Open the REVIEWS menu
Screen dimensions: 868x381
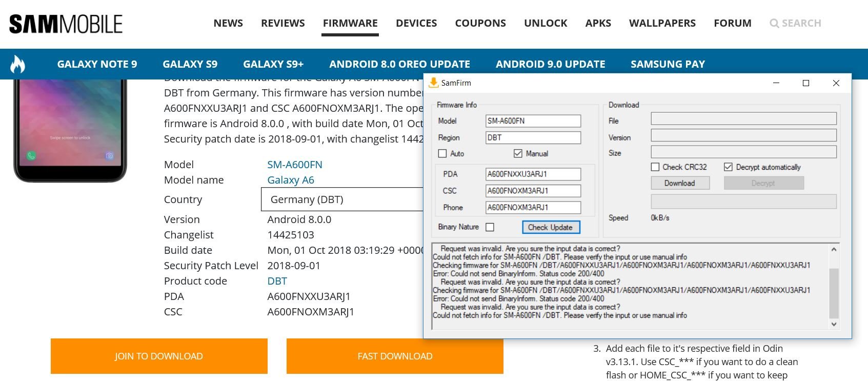(282, 23)
